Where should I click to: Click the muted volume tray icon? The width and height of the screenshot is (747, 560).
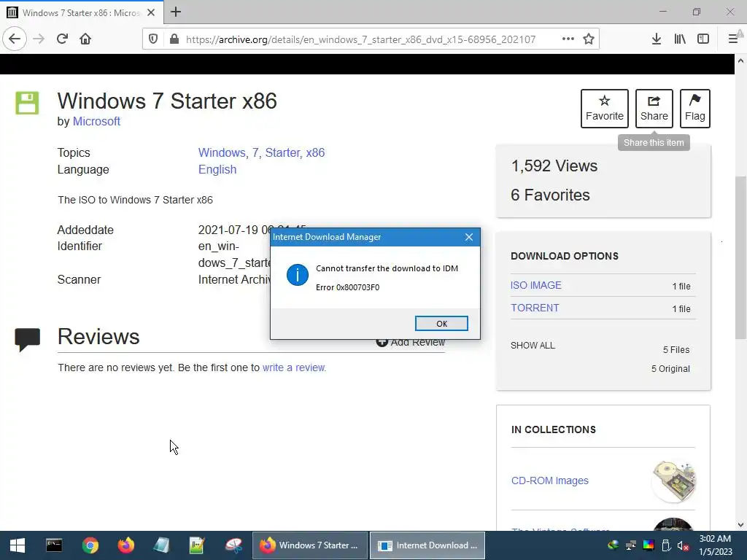[x=683, y=545]
